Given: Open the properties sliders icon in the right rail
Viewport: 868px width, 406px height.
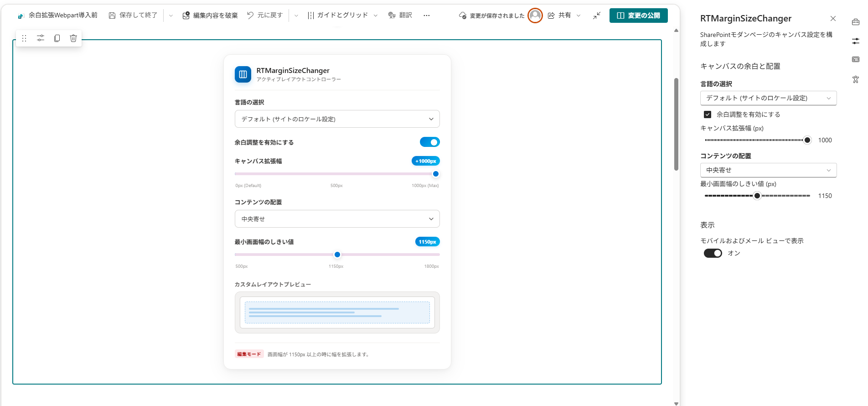Looking at the screenshot, I should pyautogui.click(x=856, y=41).
